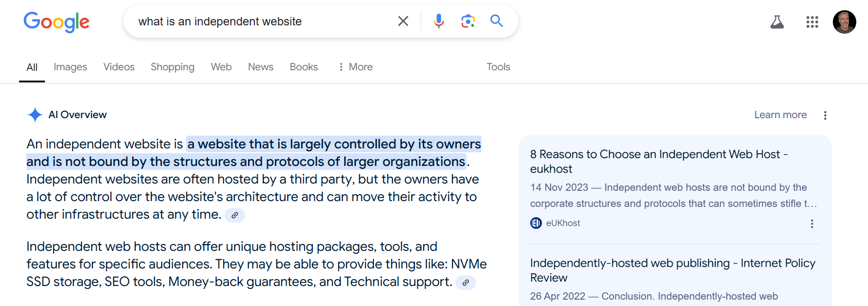
Task: Click the eUKhost favicon
Action: (536, 223)
